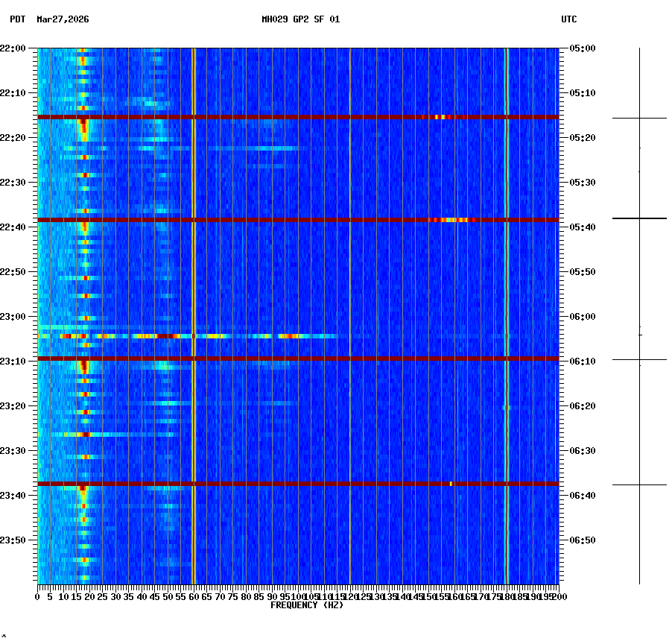Select the 0 Hz tick on frequency axis
Image resolution: width=672 pixels, height=644 pixels.
pyautogui.click(x=37, y=596)
